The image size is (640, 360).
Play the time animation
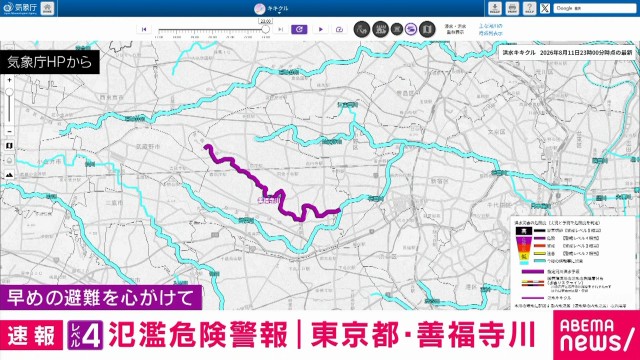pos(321,29)
